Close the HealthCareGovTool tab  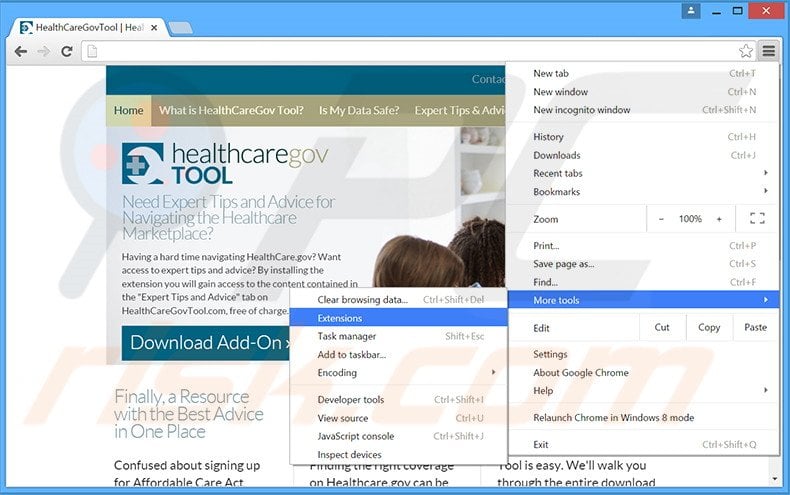click(154, 28)
